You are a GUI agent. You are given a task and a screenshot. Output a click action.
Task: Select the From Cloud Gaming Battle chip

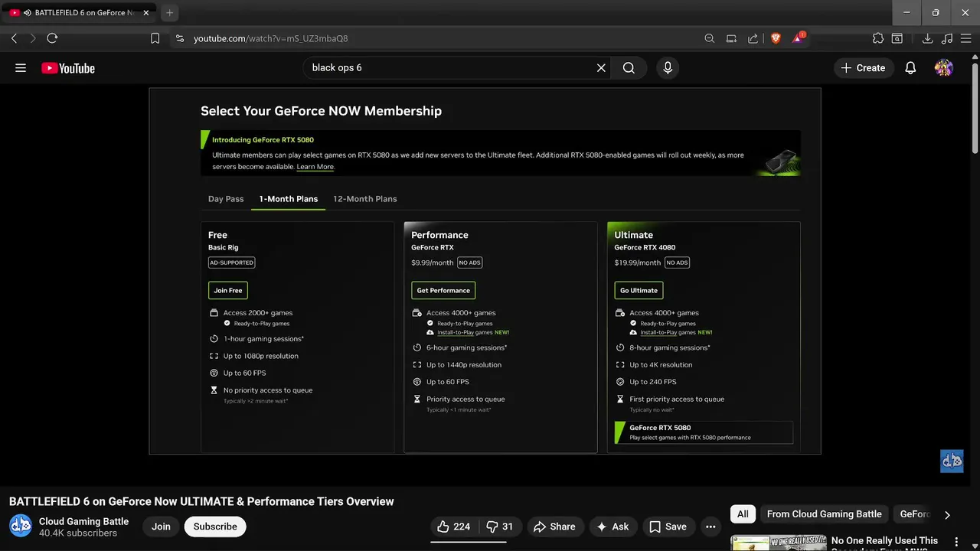[825, 514]
